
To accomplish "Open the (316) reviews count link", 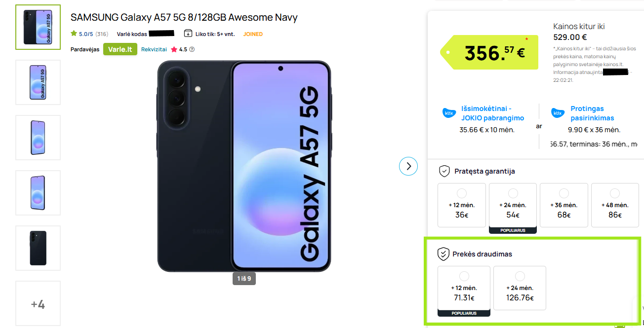I will point(102,34).
